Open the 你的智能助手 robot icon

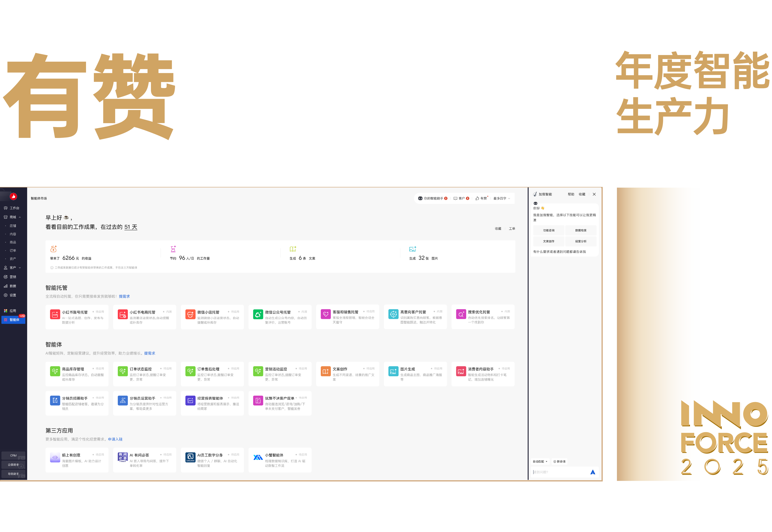[x=420, y=198]
